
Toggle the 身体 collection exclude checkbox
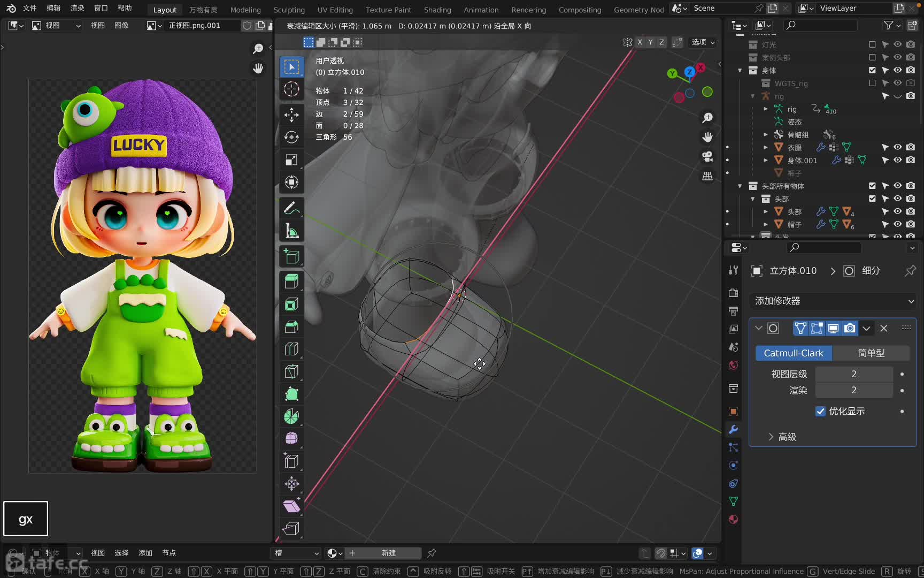pos(872,70)
